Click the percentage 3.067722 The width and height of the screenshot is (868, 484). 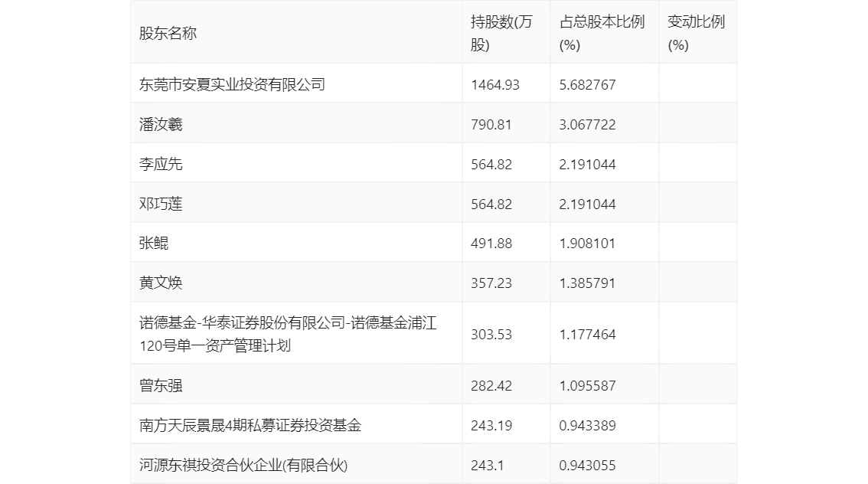coord(587,125)
